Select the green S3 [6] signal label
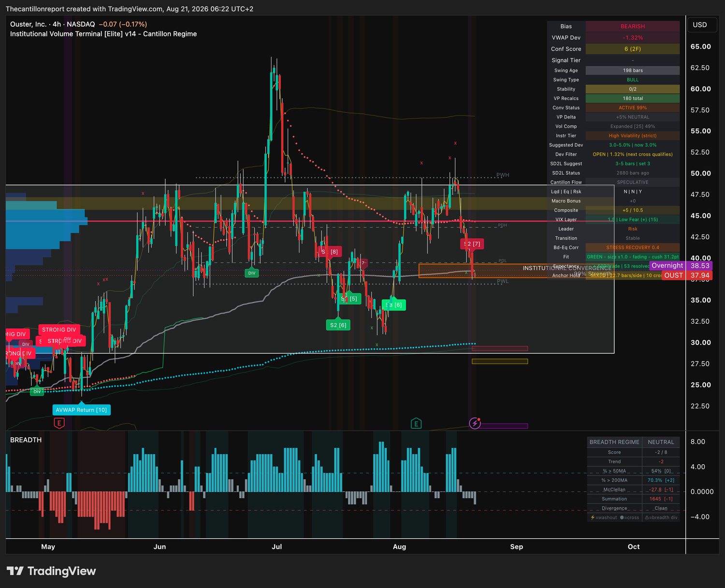This screenshot has width=725, height=588. click(x=394, y=305)
